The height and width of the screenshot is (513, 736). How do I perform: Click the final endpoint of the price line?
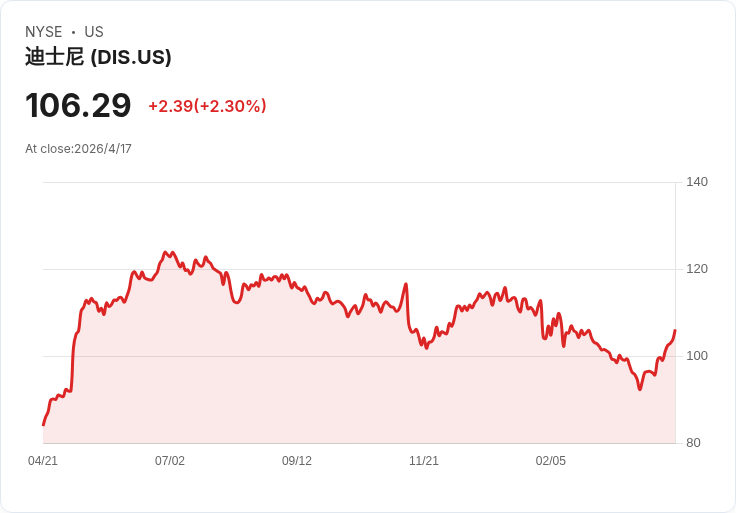tap(675, 330)
